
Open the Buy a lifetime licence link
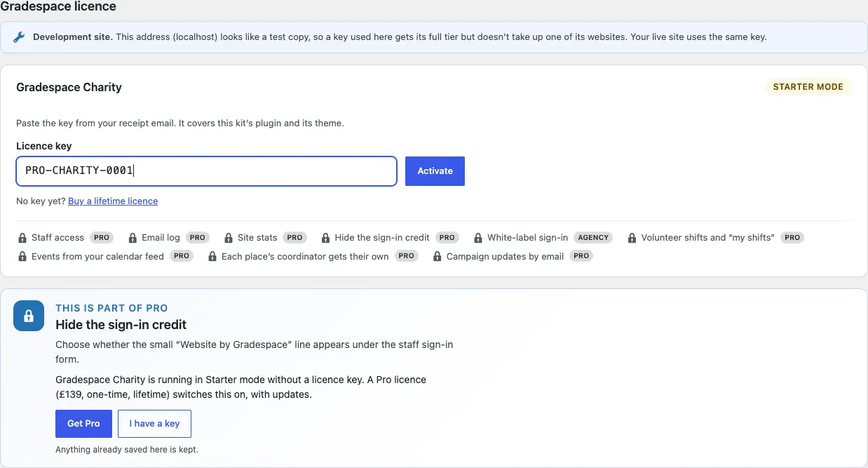[x=113, y=201]
